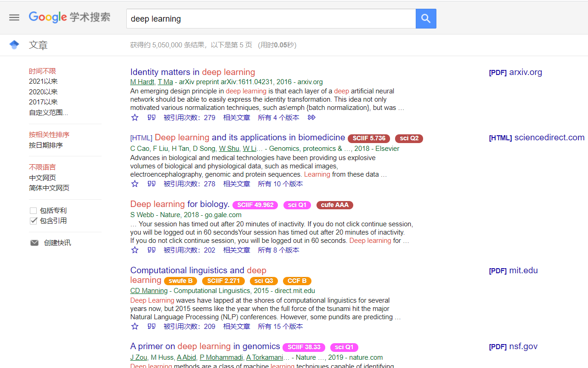Filter results since 2021以来

[x=43, y=81]
